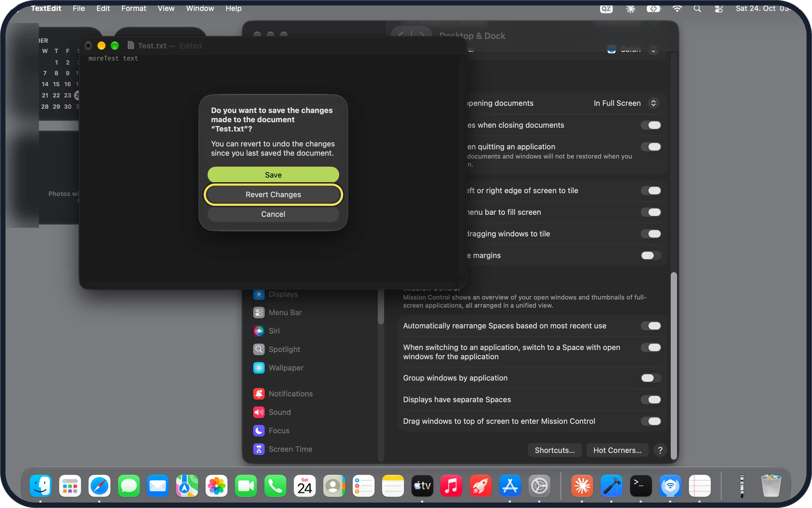The width and height of the screenshot is (812, 508).
Task: Click the Settings content pane scrollbar
Action: tap(673, 366)
